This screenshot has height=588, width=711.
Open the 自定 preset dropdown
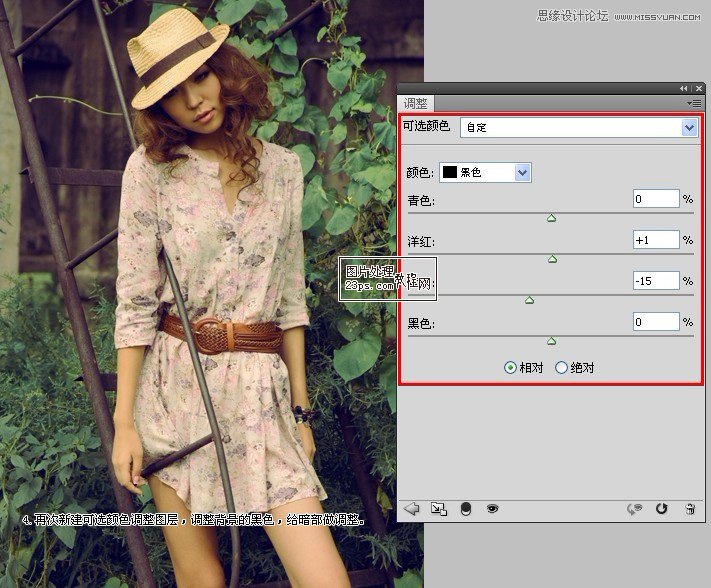[579, 127]
